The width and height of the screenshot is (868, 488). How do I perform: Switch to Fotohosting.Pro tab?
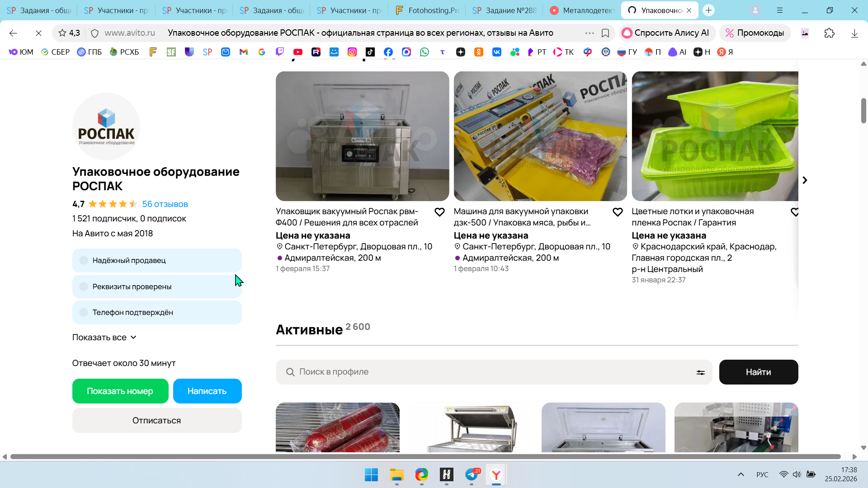pos(427,10)
